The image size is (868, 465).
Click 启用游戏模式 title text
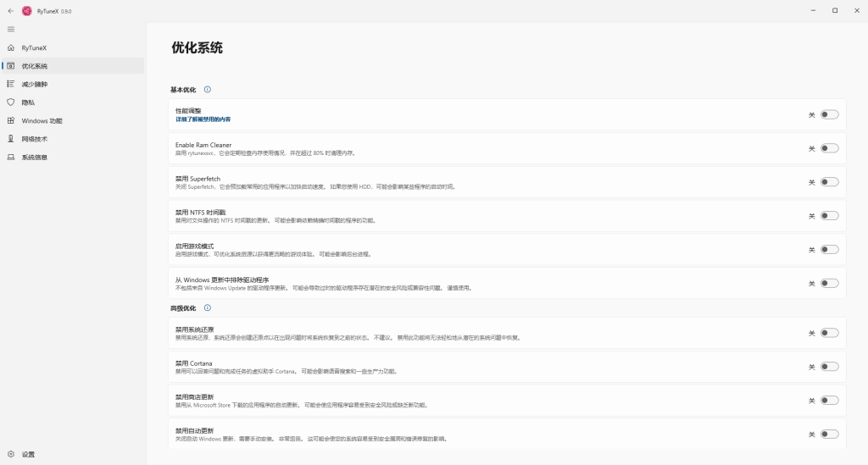click(194, 246)
